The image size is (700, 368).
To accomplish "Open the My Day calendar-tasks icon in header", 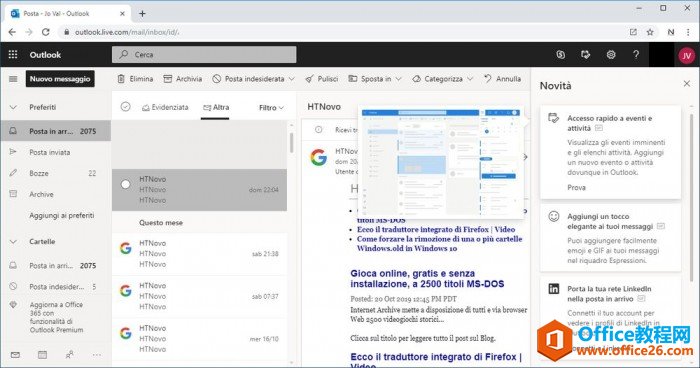I will click(x=585, y=54).
